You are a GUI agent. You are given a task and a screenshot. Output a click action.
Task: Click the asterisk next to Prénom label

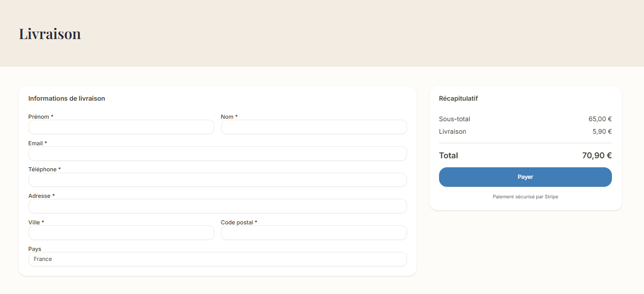(52, 116)
